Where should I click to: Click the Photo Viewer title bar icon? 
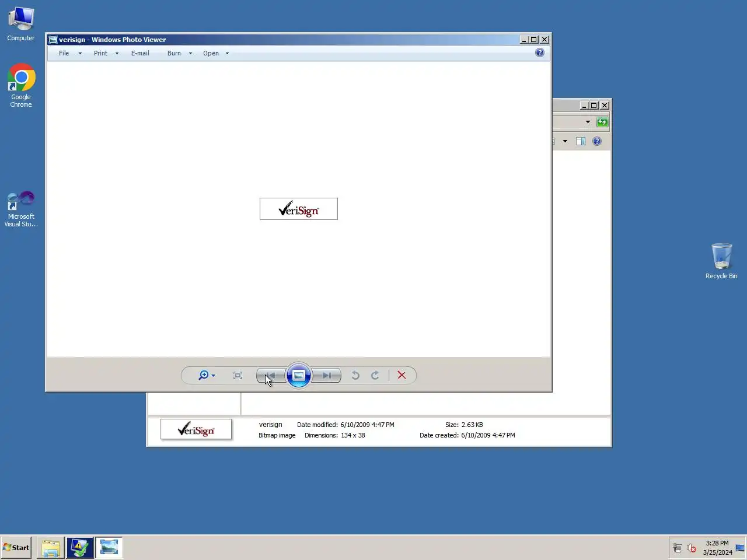(53, 40)
